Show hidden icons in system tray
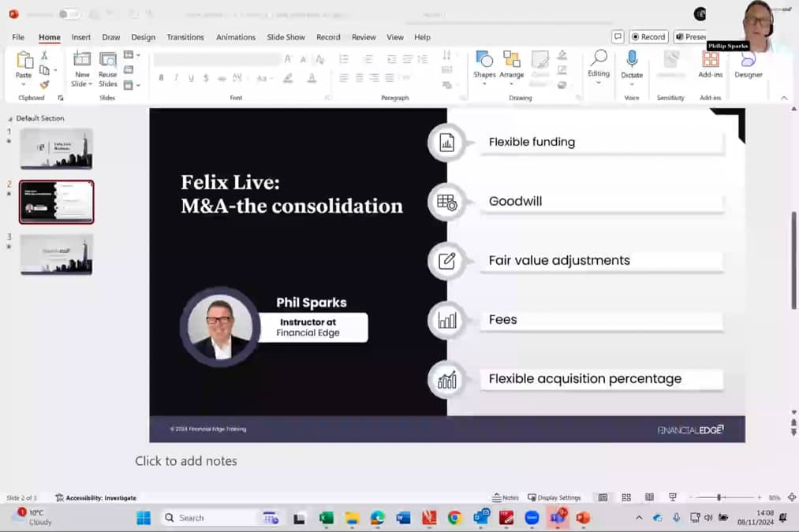The height and width of the screenshot is (532, 799). pyautogui.click(x=639, y=518)
